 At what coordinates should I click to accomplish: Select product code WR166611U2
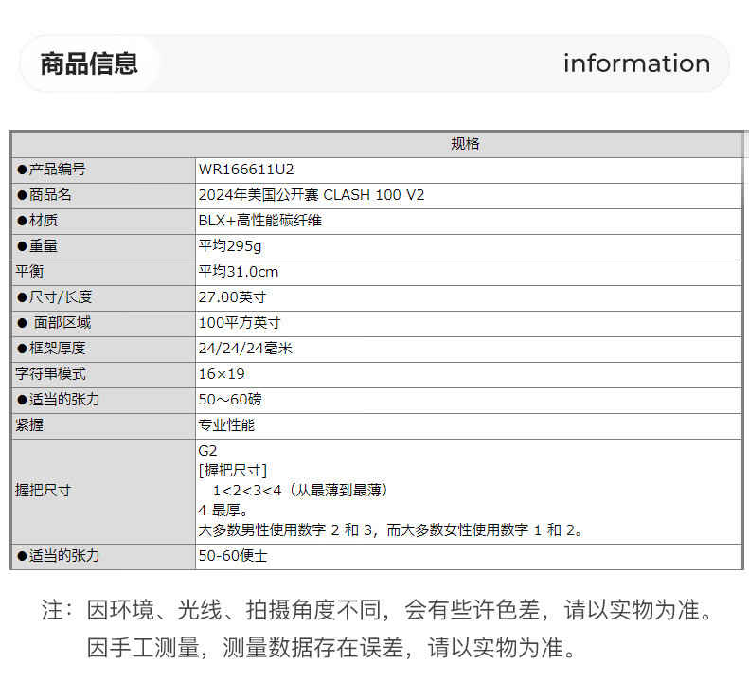246,170
